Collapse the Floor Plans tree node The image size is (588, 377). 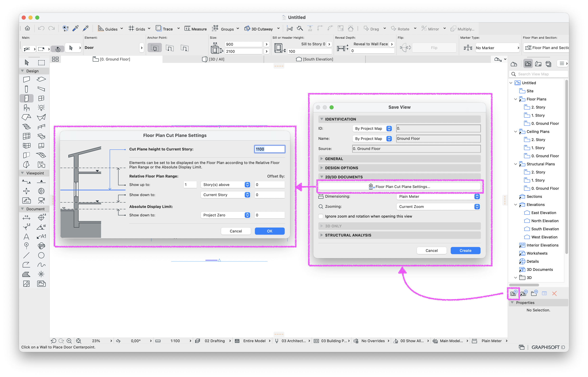(x=515, y=99)
